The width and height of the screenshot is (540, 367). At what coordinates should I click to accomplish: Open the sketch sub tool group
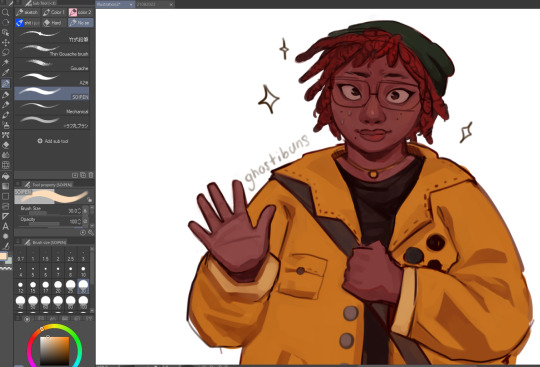(x=27, y=12)
